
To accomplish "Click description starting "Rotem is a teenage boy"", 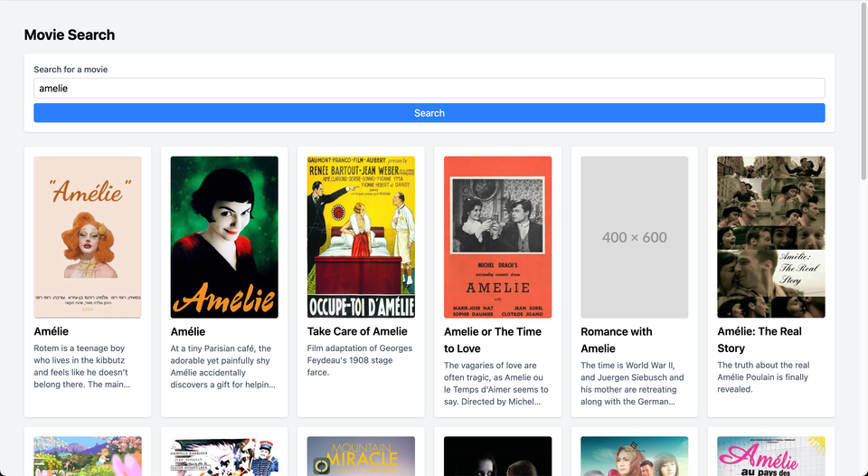I will (x=82, y=367).
